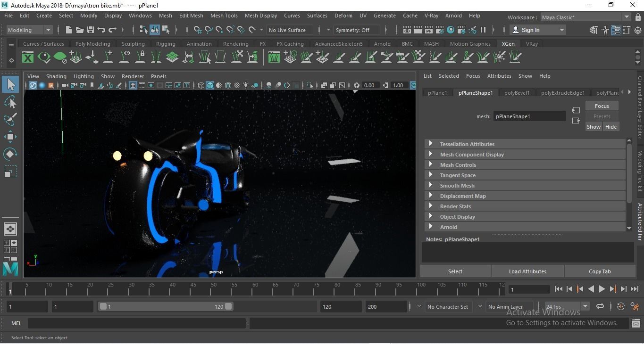This screenshot has height=344, width=644.
Task: Click the shelf settings gear icon
Action: tap(11, 60)
